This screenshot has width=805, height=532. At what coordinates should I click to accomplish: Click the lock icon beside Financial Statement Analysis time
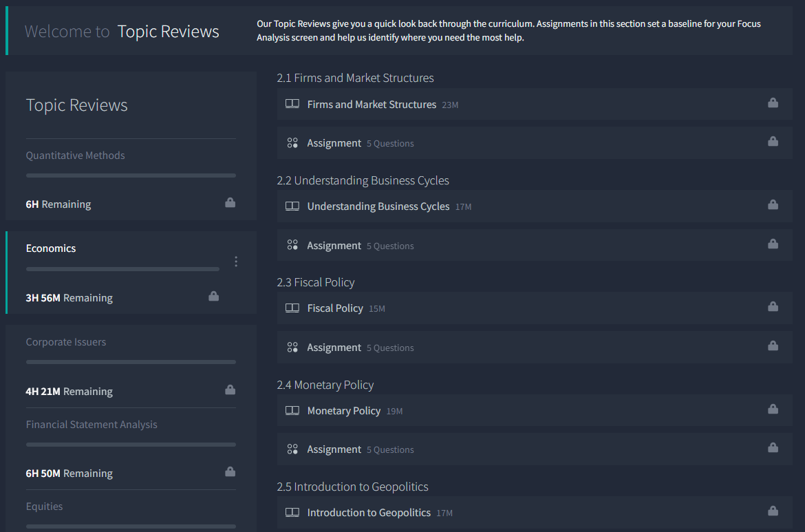[230, 472]
